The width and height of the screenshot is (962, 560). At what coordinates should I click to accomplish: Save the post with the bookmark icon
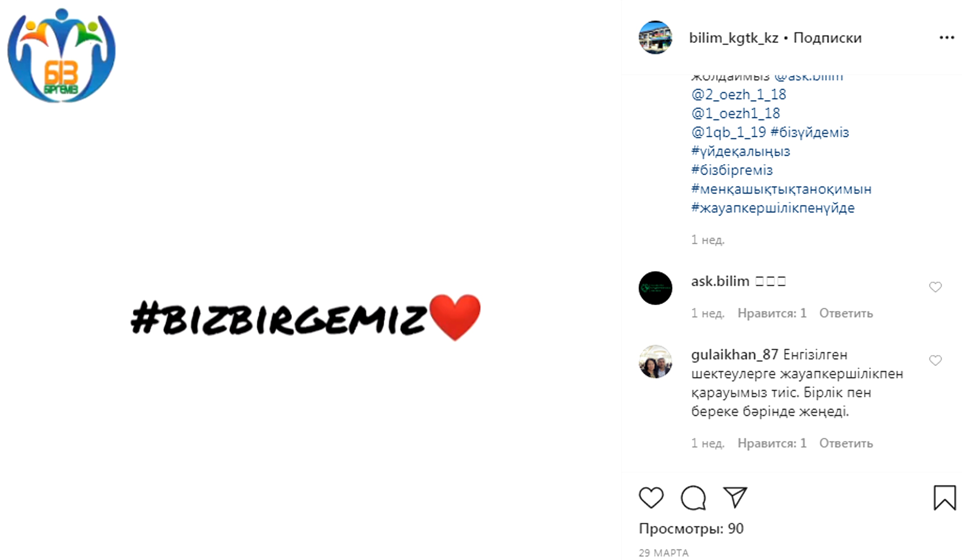pos(945,497)
